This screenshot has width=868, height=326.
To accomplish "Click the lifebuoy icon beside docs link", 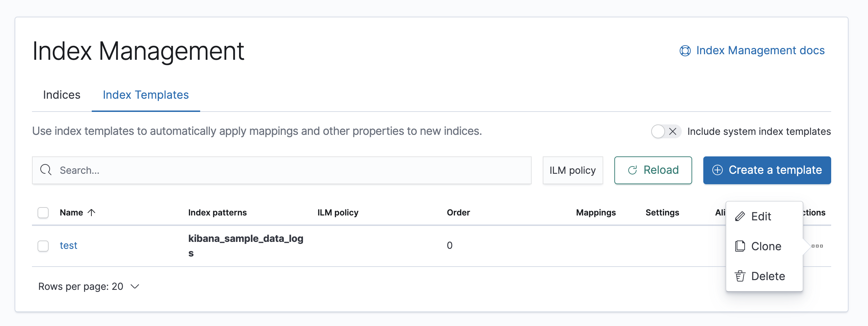I will pos(685,51).
